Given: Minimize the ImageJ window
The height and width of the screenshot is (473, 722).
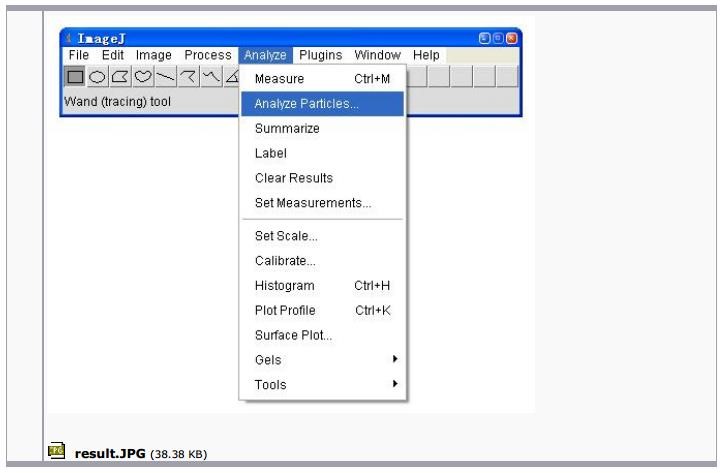Looking at the screenshot, I should click(484, 38).
